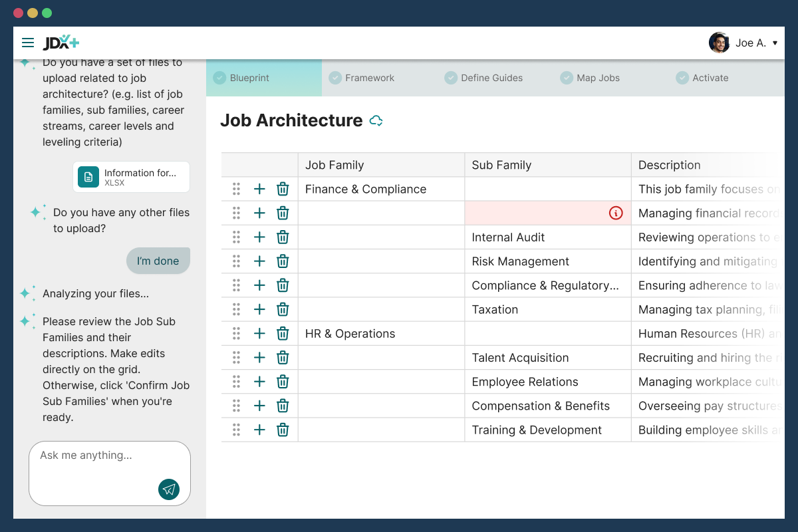Go to the Define Guides step tab
Screen dimensions: 798x532
coord(495,78)
